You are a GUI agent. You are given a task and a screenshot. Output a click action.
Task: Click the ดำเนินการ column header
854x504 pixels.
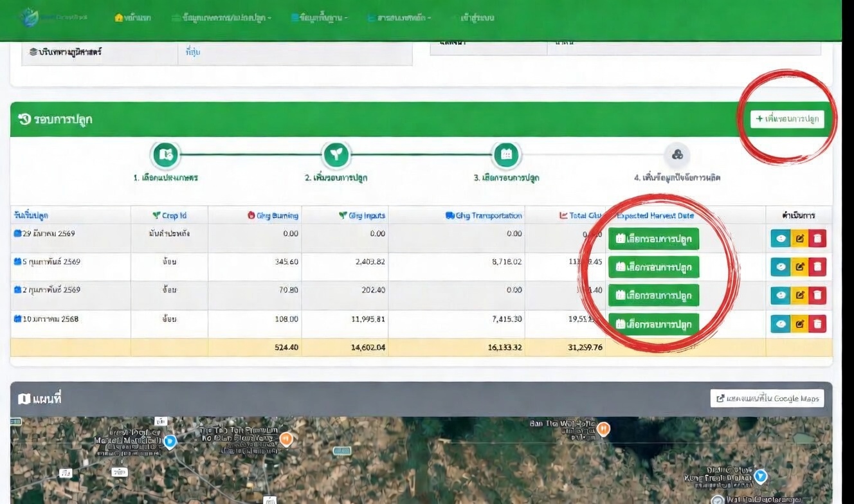tap(799, 215)
